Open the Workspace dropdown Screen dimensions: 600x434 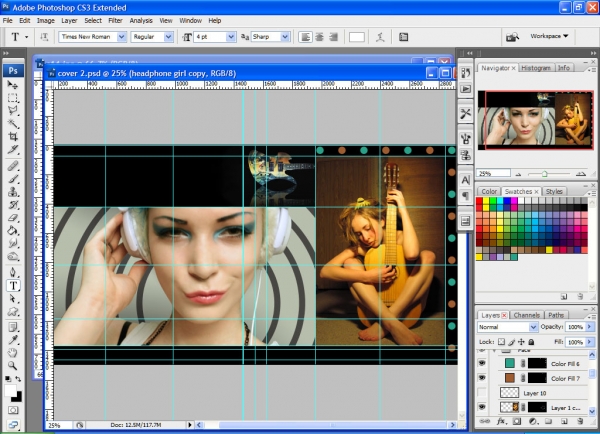(549, 36)
